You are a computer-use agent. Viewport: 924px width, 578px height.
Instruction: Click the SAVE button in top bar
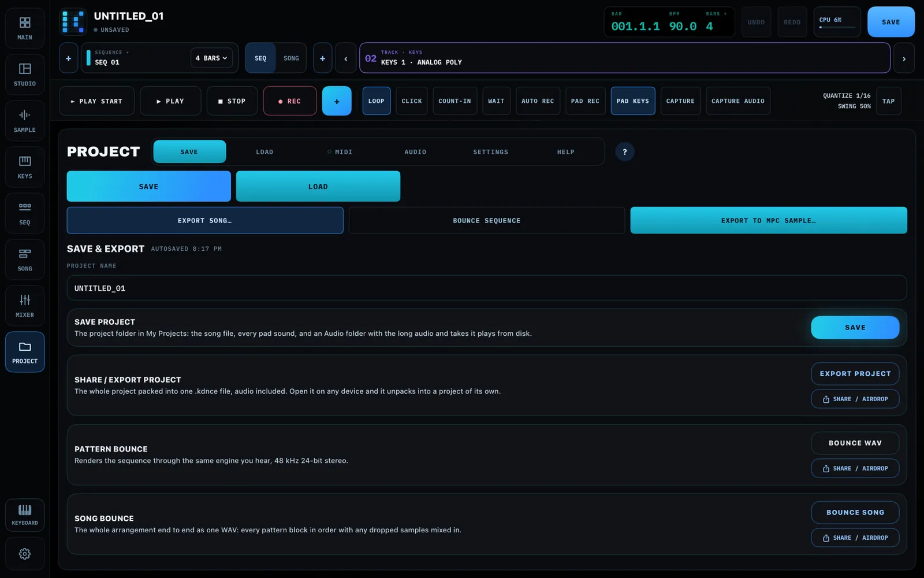pyautogui.click(x=891, y=22)
